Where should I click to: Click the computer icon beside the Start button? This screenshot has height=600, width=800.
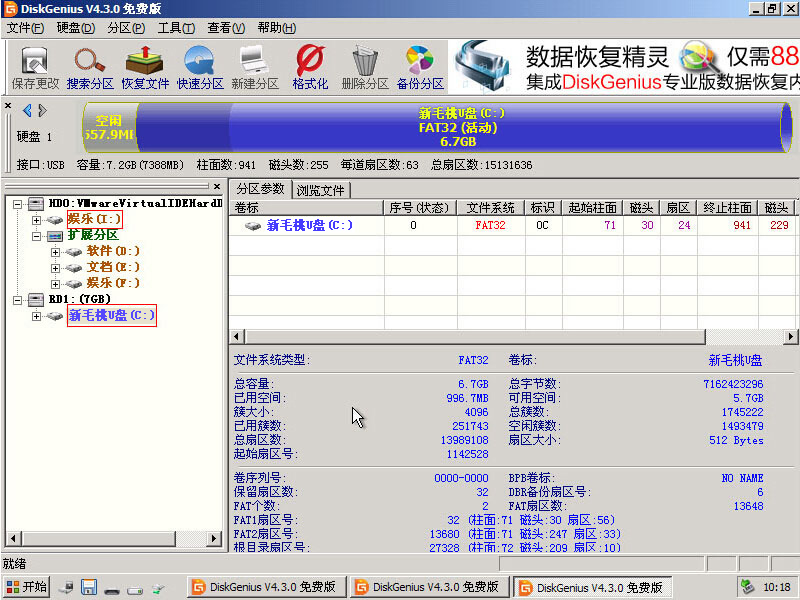click(x=66, y=588)
